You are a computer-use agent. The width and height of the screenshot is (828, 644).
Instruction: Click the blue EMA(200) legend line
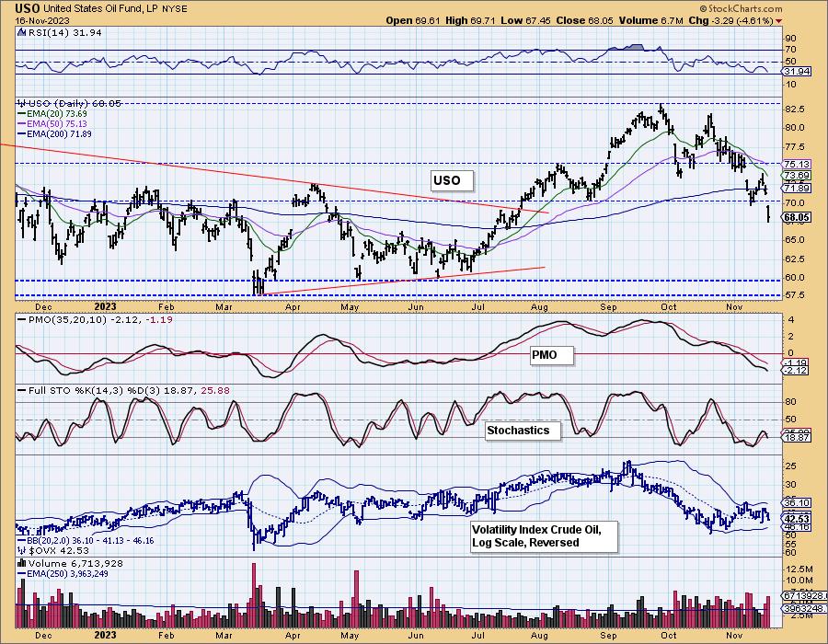22,134
